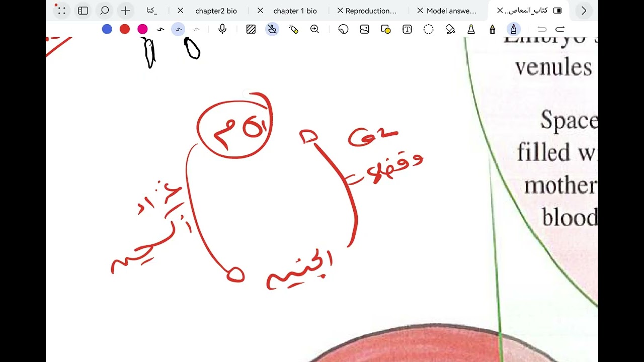Image resolution: width=644 pixels, height=362 pixels.
Task: Open the hatched background pattern tool
Action: pos(251,29)
